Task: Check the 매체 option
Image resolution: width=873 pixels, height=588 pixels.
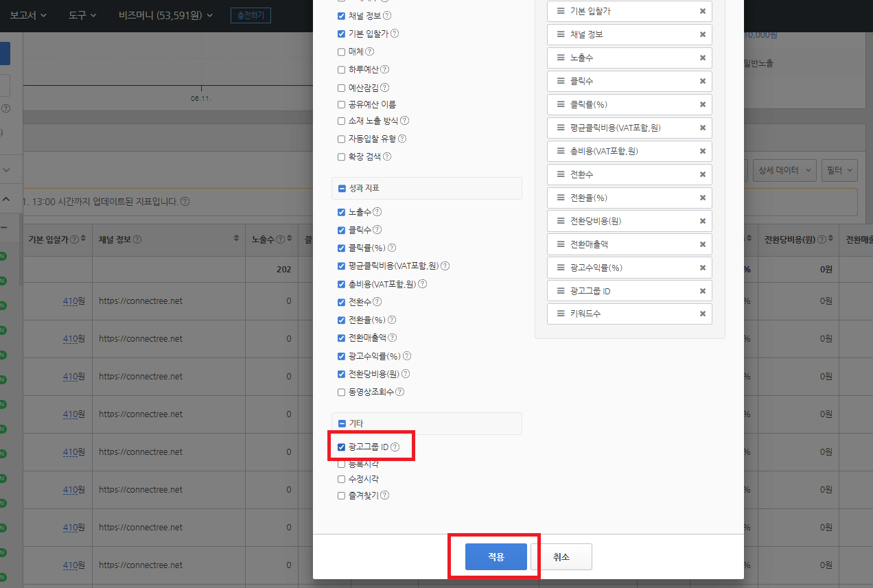Action: 341,51
